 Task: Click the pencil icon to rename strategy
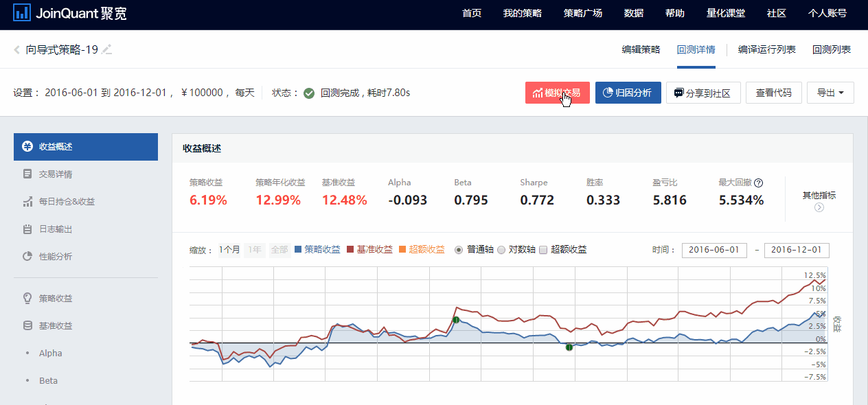106,49
